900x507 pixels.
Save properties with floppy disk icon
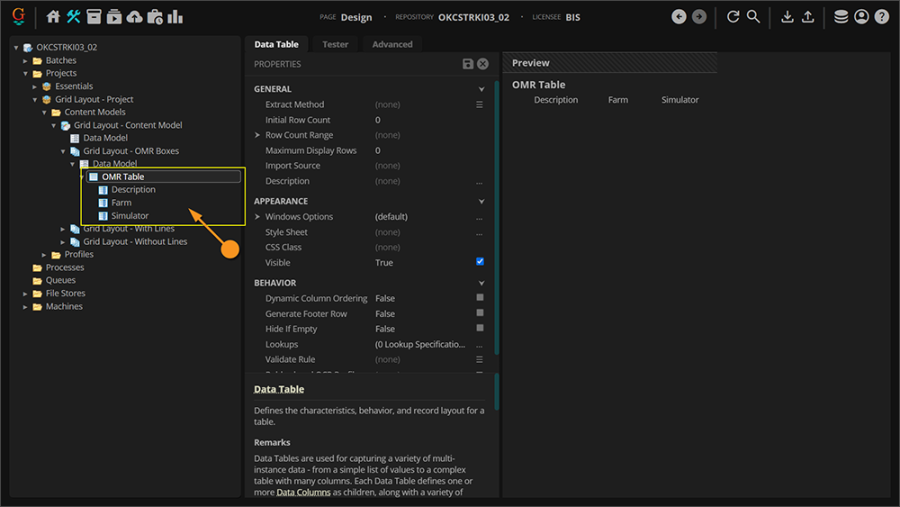pos(467,64)
